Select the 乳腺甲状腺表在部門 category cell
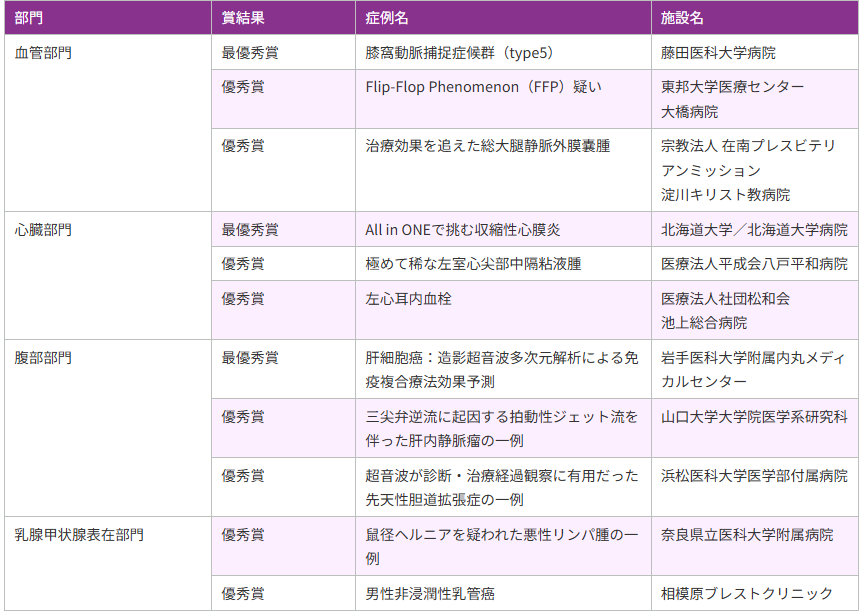The height and width of the screenshot is (615, 862). (79, 535)
